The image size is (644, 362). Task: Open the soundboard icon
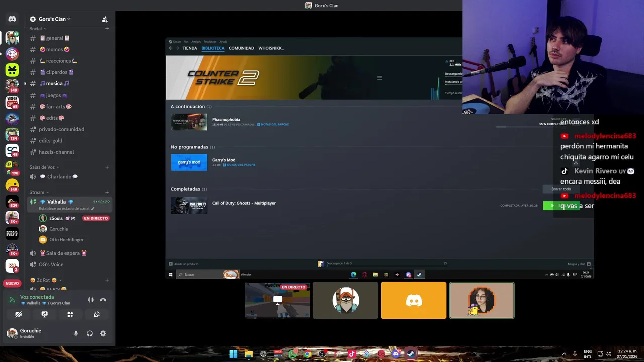click(x=97, y=314)
